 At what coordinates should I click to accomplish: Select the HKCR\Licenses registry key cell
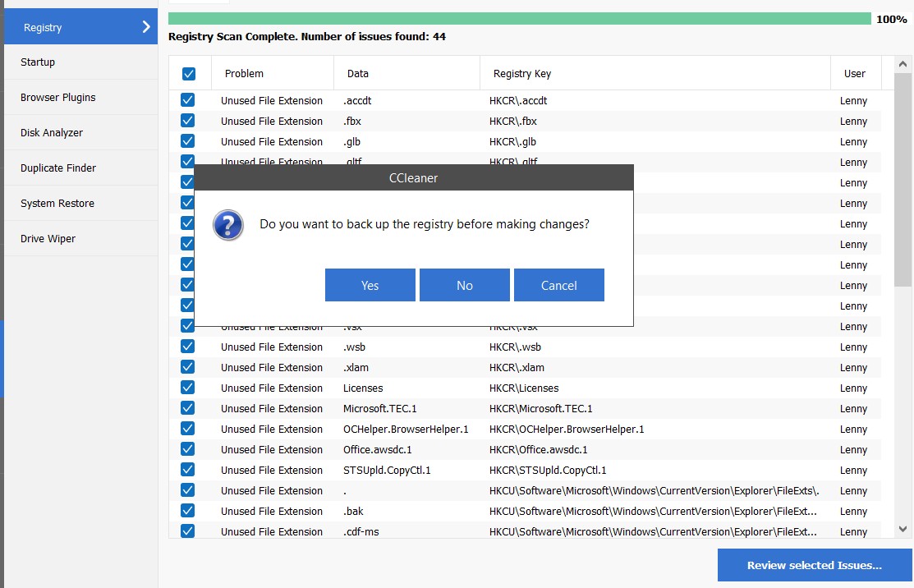[524, 388]
